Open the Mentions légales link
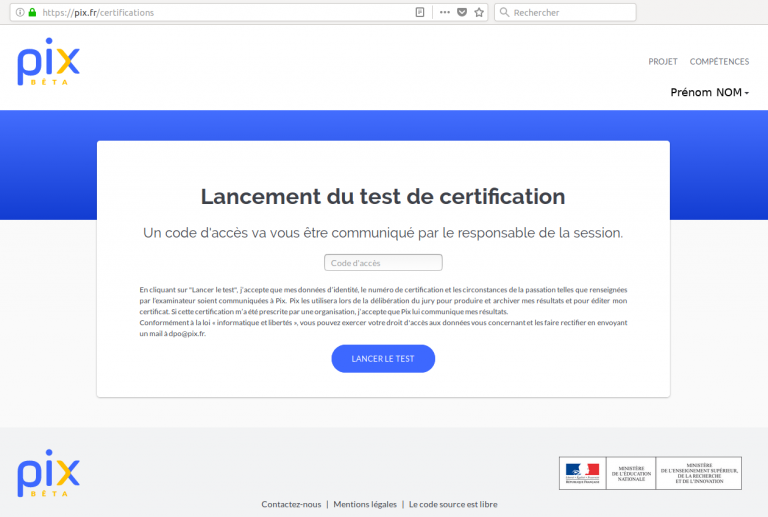Image resolution: width=768 pixels, height=517 pixels. (x=365, y=504)
